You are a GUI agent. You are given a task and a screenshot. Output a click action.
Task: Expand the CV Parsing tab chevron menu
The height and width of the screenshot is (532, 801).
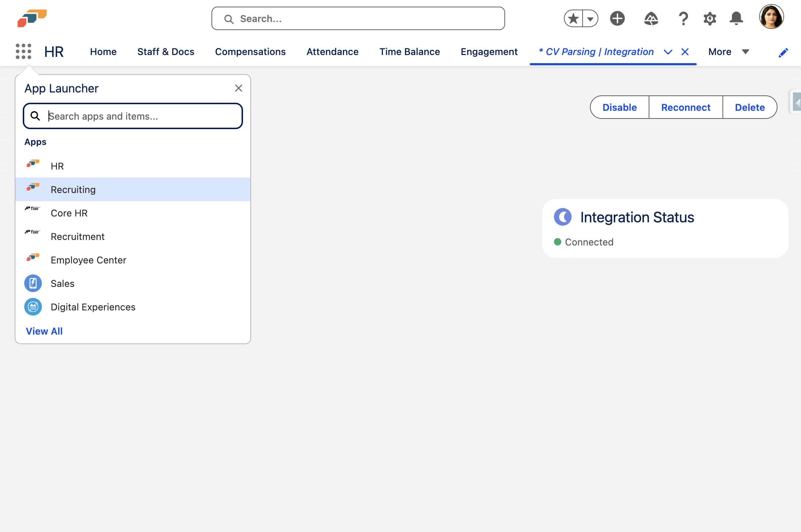[668, 52]
